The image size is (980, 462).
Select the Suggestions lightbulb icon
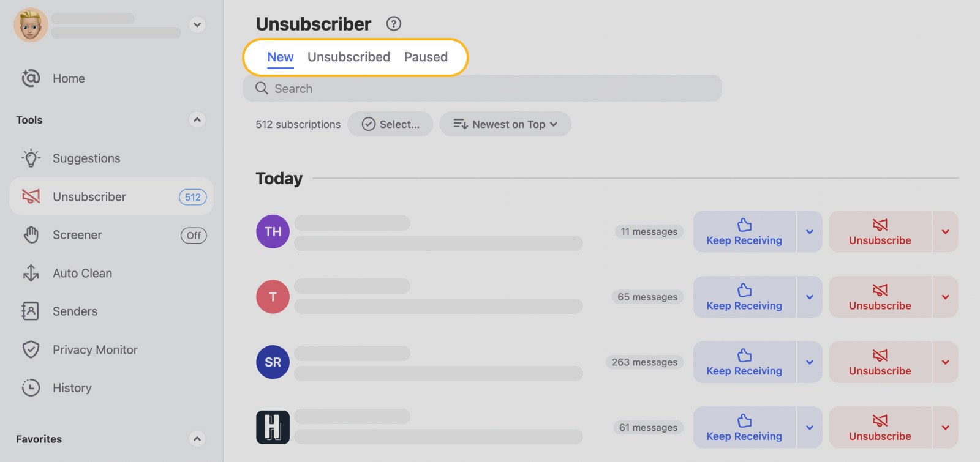tap(31, 158)
